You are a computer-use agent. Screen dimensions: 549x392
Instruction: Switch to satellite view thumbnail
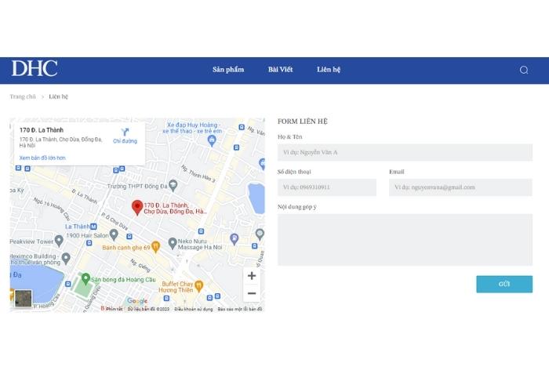click(x=24, y=298)
